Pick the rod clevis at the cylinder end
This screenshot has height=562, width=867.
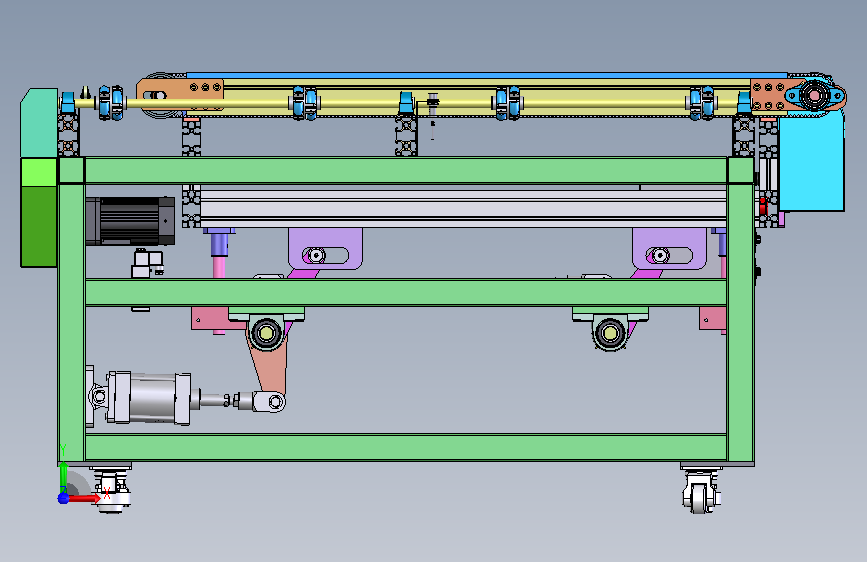click(x=268, y=402)
